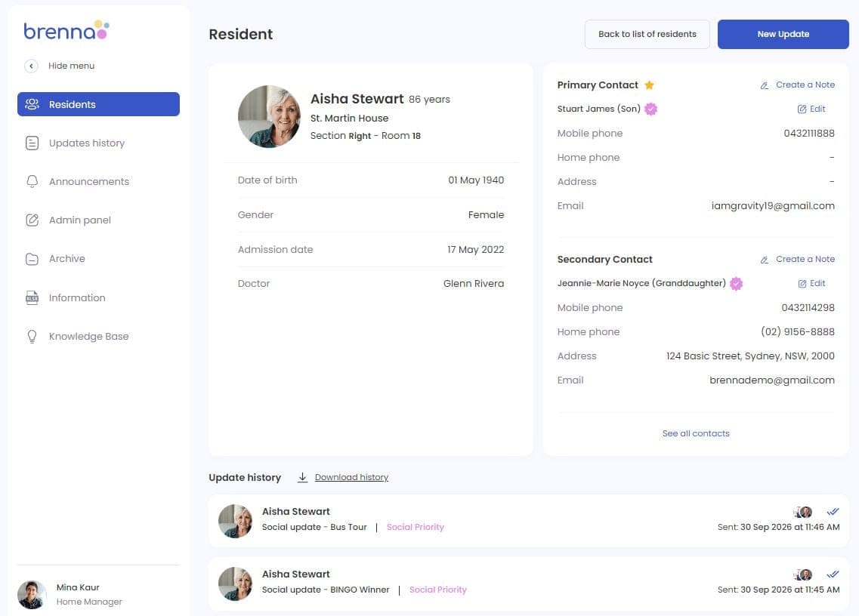Screen dimensions: 859x616
Task: Click verified badge beside Jeannie-Marie Noyce
Action: click(x=737, y=284)
